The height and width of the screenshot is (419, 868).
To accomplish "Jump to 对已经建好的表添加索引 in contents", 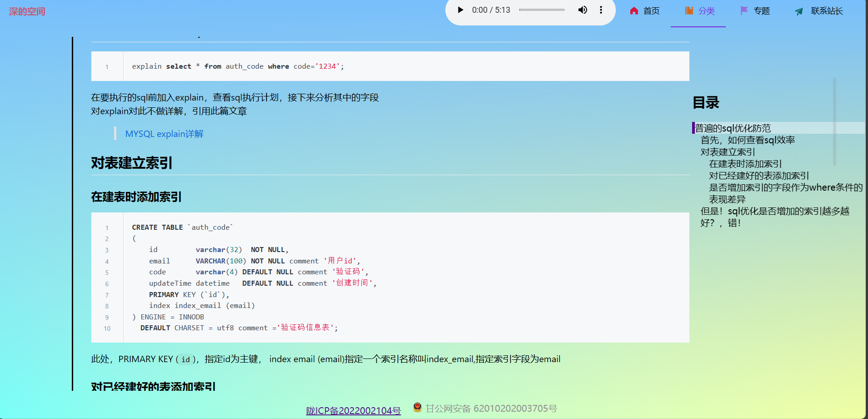I will pyautogui.click(x=759, y=176).
